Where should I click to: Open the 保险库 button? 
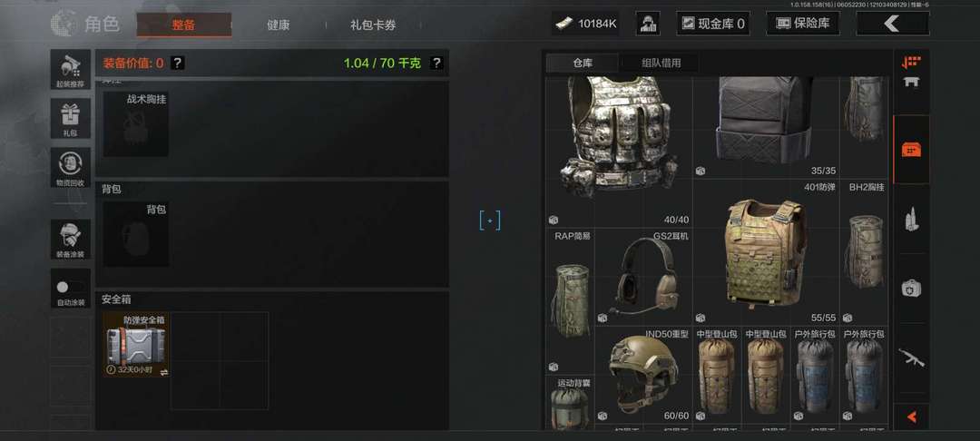pos(802,24)
